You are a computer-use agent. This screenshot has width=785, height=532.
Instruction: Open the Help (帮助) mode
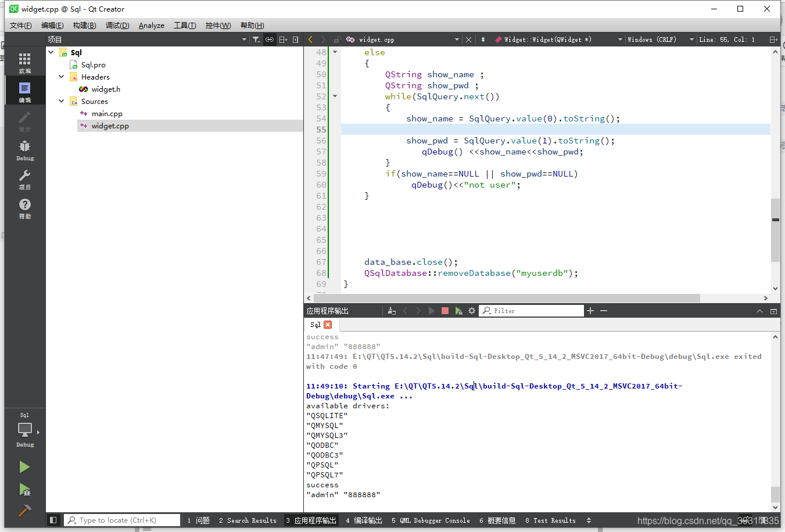click(24, 208)
